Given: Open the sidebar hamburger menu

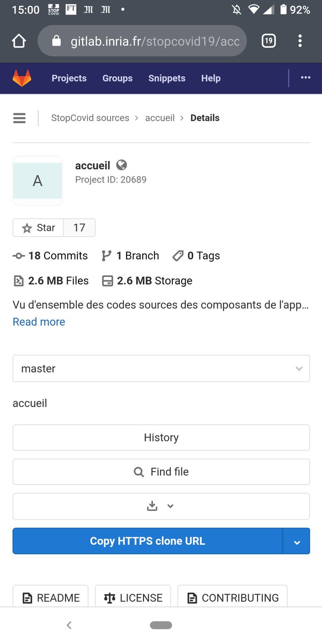Looking at the screenshot, I should pos(19,118).
